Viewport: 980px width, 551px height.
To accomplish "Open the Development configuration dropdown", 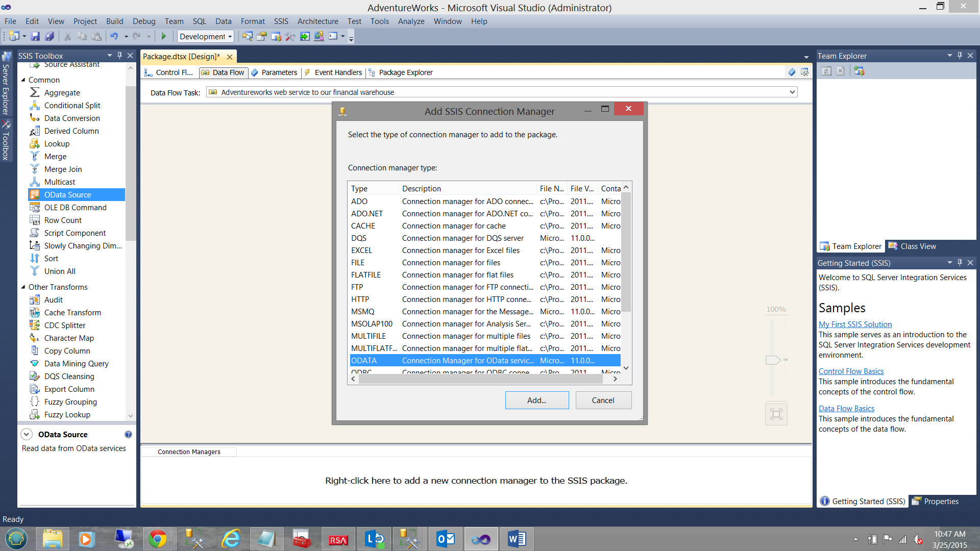I will click(x=230, y=36).
